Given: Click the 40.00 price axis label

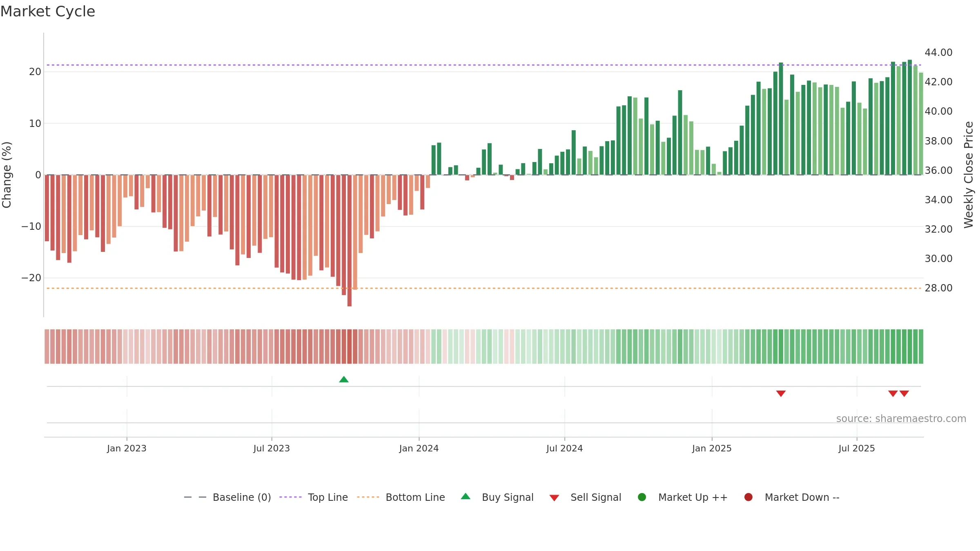Looking at the screenshot, I should tap(938, 111).
